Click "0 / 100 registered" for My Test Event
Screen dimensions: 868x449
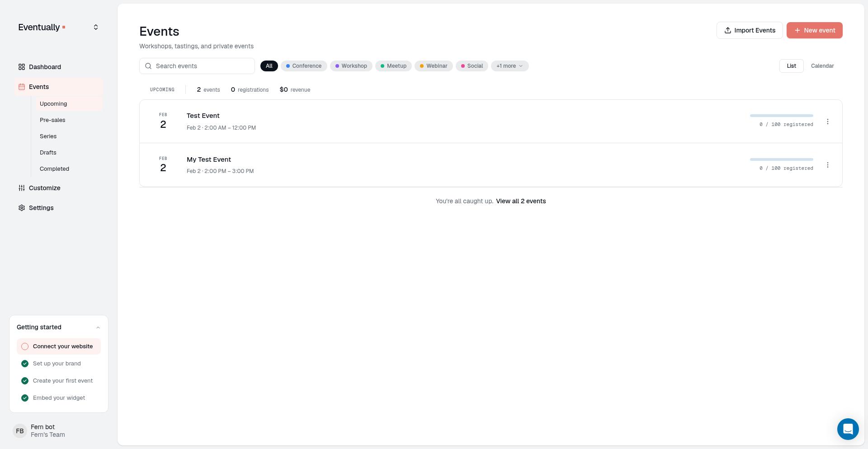pos(786,168)
